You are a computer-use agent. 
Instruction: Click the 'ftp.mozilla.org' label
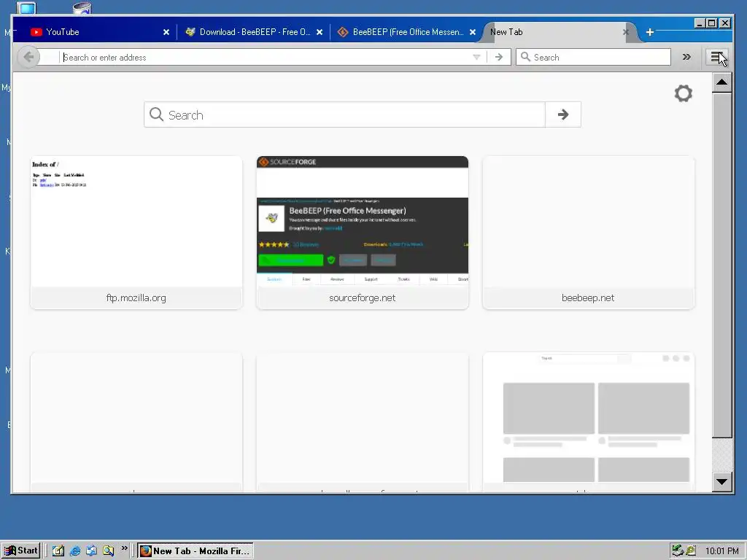pos(136,298)
